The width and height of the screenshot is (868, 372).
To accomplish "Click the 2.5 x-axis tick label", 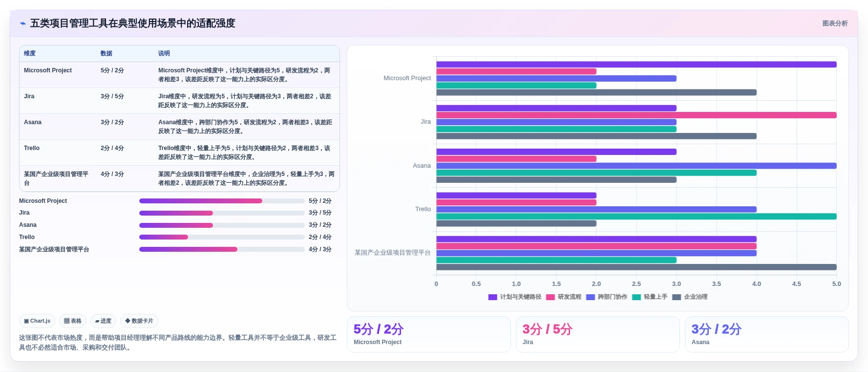I will [x=636, y=284].
